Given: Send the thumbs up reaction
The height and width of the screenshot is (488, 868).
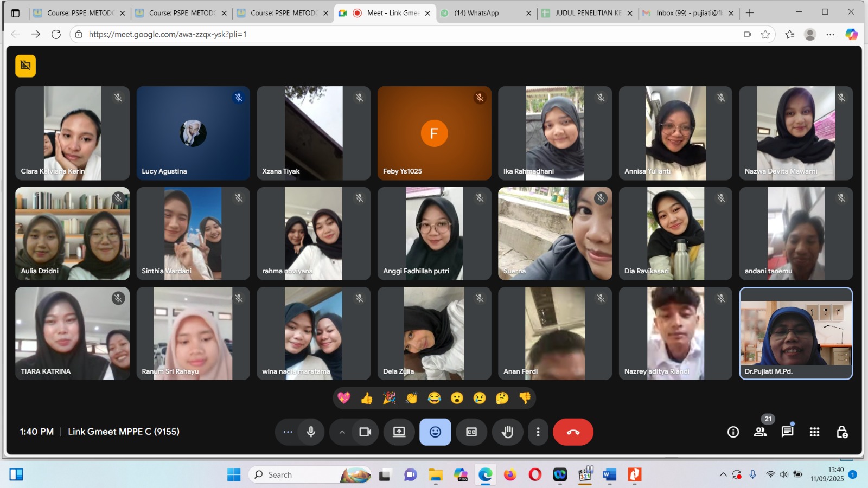Looking at the screenshot, I should [367, 399].
